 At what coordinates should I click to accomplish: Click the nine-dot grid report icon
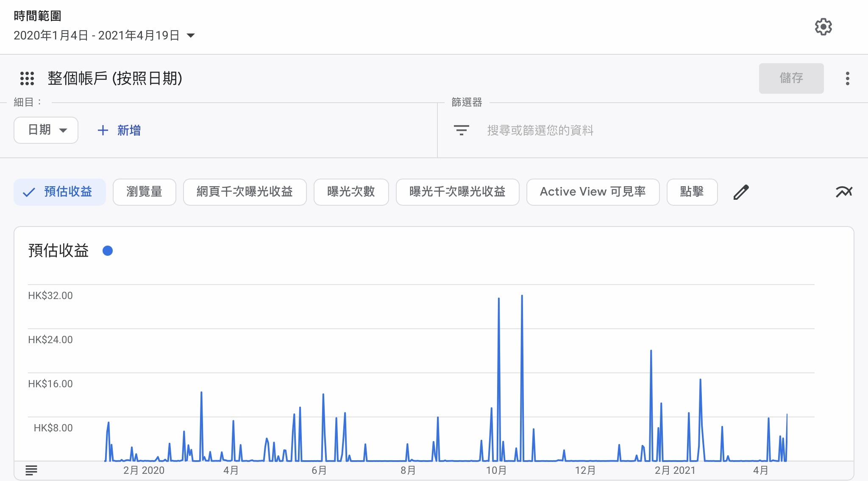[27, 78]
